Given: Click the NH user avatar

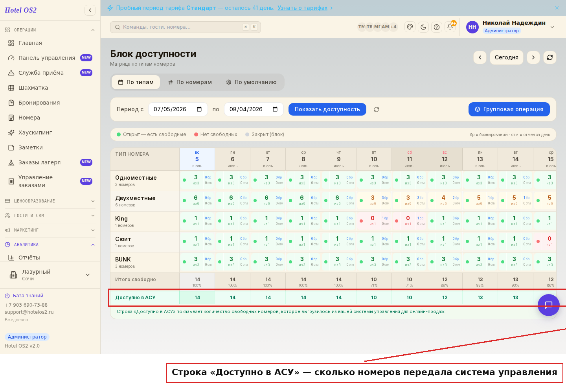Looking at the screenshot, I should click(x=472, y=27).
